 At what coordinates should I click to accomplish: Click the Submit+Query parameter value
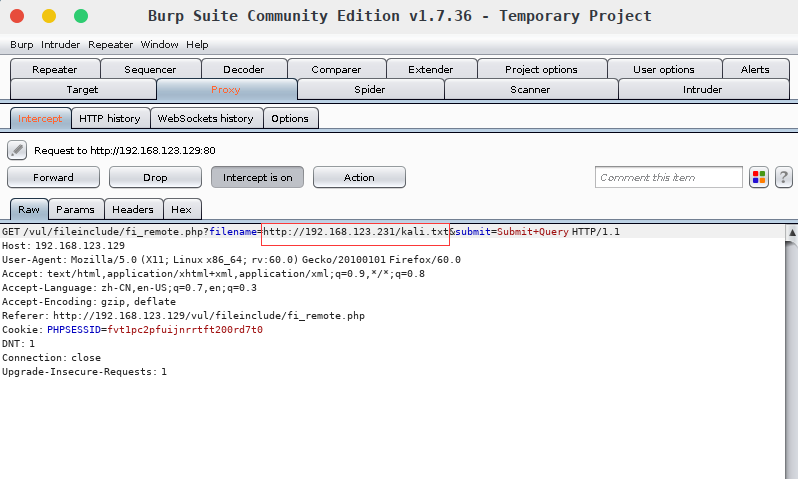(x=533, y=232)
